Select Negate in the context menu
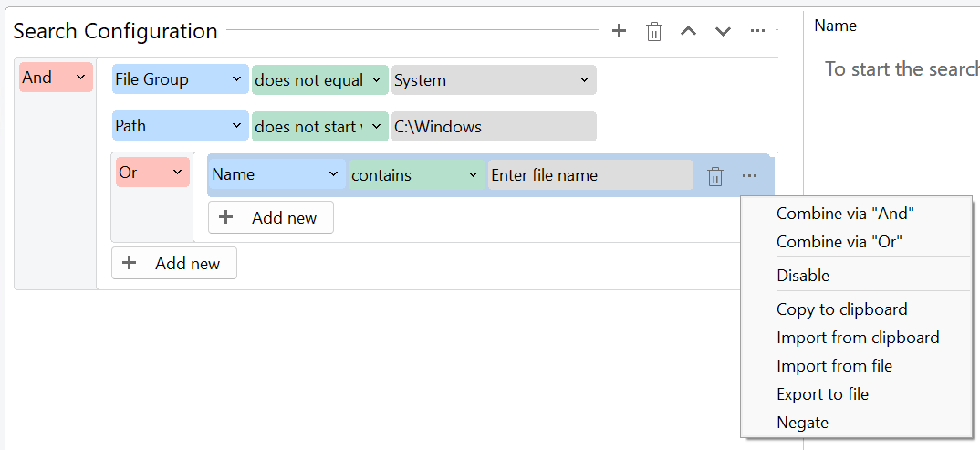This screenshot has height=450, width=980. pos(802,423)
